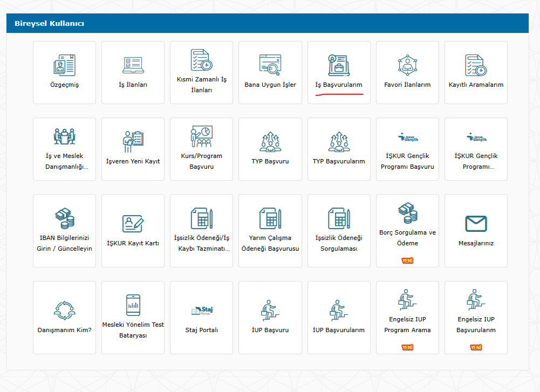Open Kayıtlı Aramalarım icon

click(x=476, y=65)
